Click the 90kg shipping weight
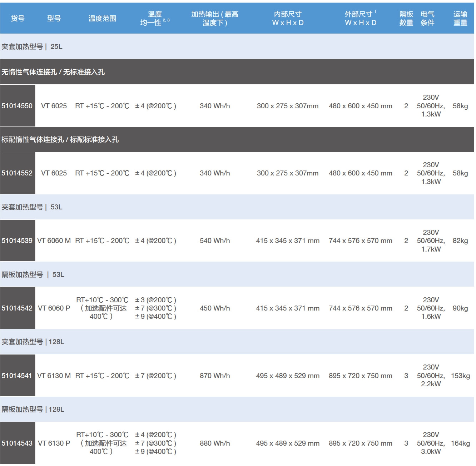The image size is (476, 466). tap(460, 308)
